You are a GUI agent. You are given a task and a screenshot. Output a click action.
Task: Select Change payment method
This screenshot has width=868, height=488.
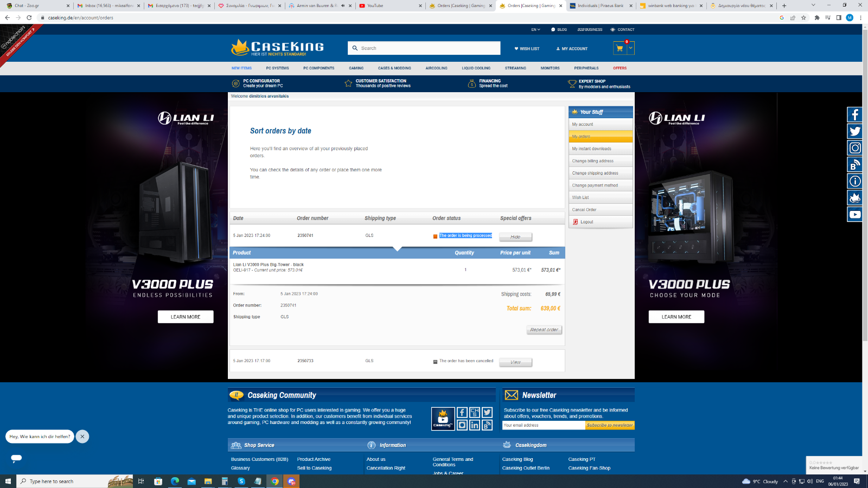pyautogui.click(x=601, y=185)
